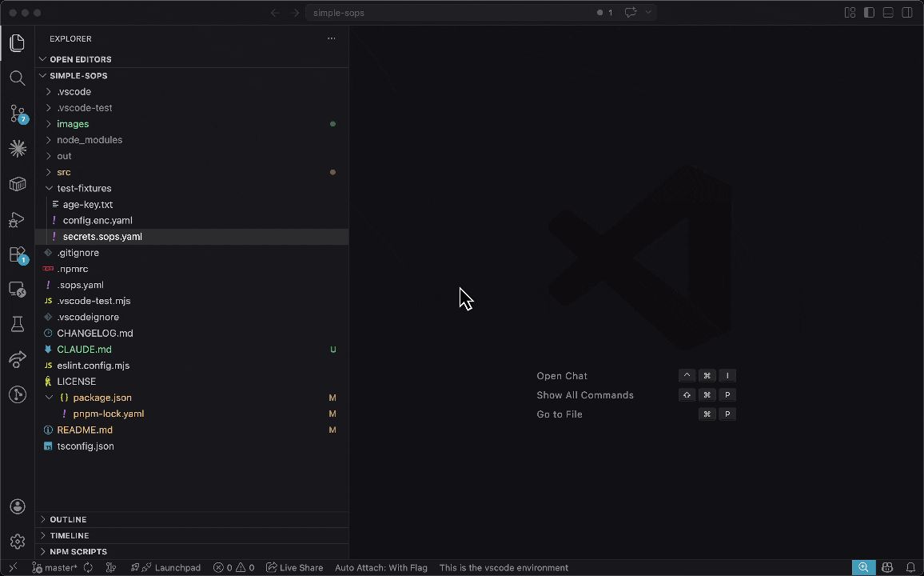Click the master branch status item
This screenshot has height=576, width=924.
tap(54, 568)
